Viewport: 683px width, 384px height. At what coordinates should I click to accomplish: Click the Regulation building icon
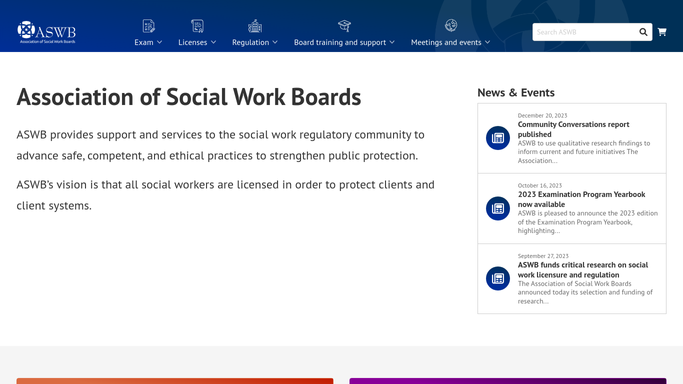point(255,26)
